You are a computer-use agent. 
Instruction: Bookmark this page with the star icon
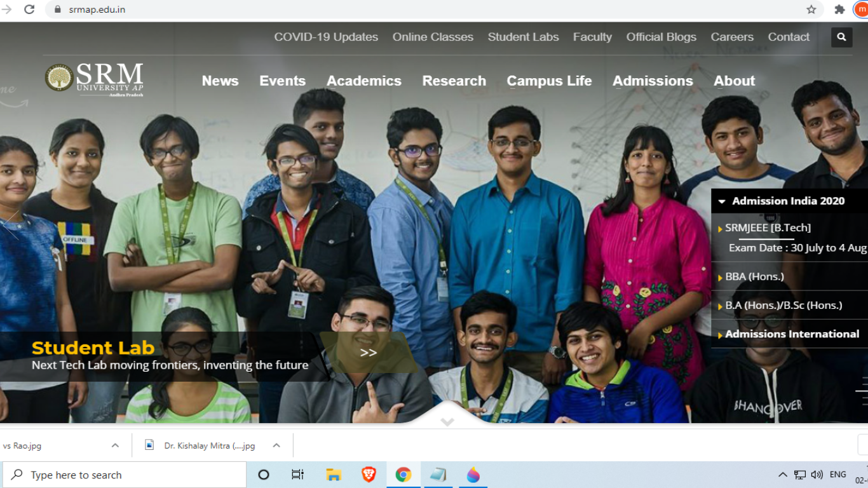[x=811, y=10]
